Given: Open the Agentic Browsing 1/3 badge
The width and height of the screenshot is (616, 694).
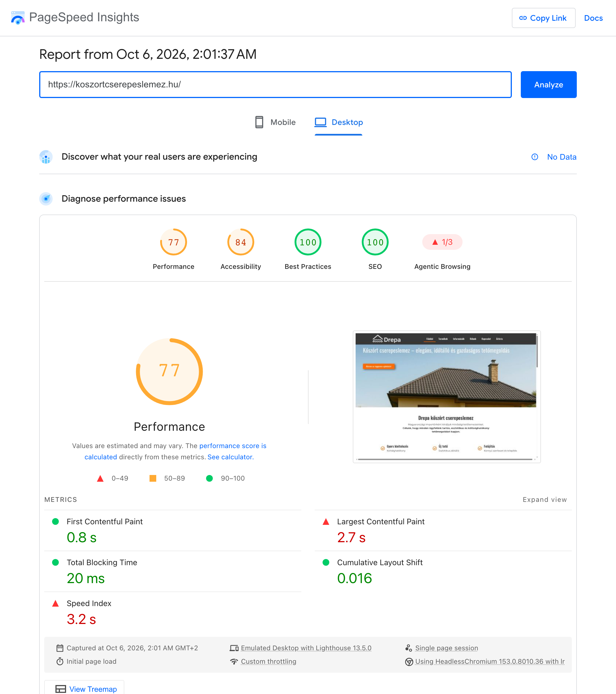Looking at the screenshot, I should (442, 242).
